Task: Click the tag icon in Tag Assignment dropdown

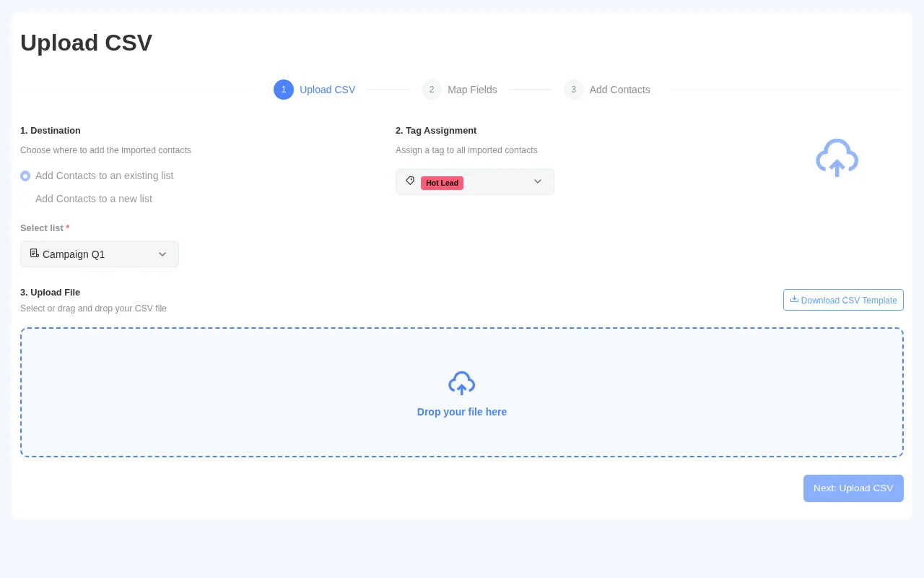Action: (410, 181)
